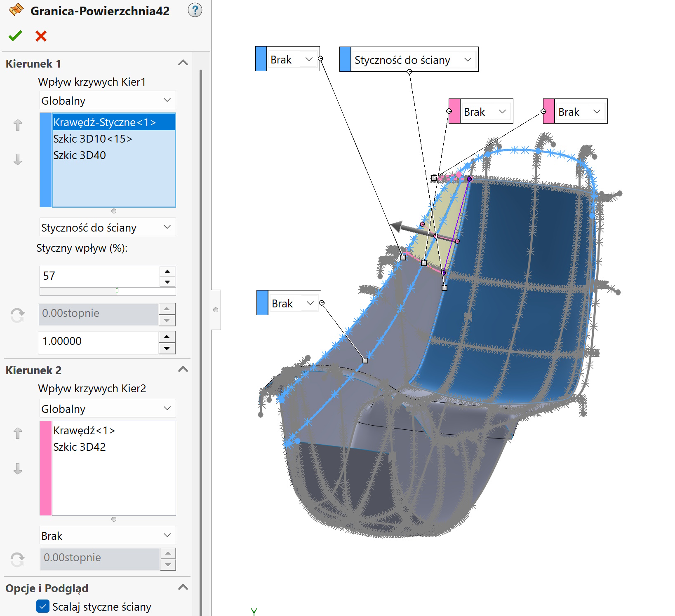Move Kierunek 2 curve up with arrow
The width and height of the screenshot is (675, 616).
coord(18,433)
